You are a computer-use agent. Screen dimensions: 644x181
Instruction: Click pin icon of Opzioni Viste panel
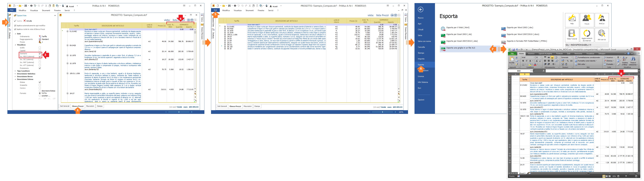pyautogui.click(x=55, y=16)
